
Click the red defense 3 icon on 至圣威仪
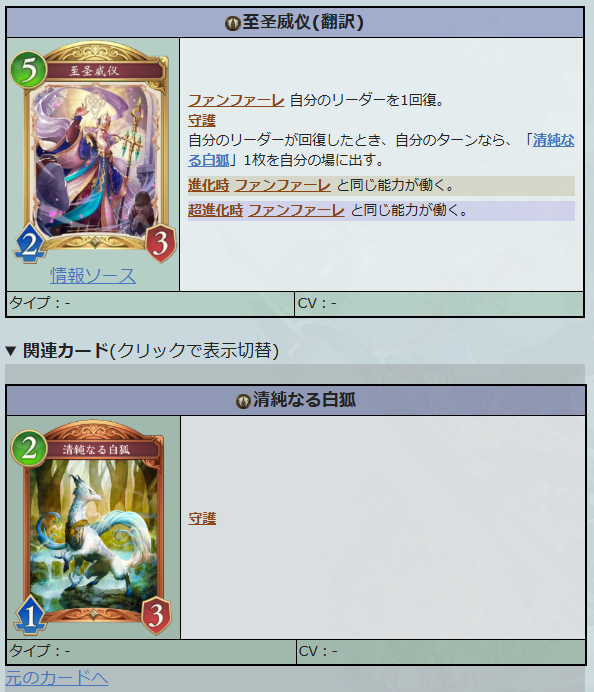click(x=160, y=243)
